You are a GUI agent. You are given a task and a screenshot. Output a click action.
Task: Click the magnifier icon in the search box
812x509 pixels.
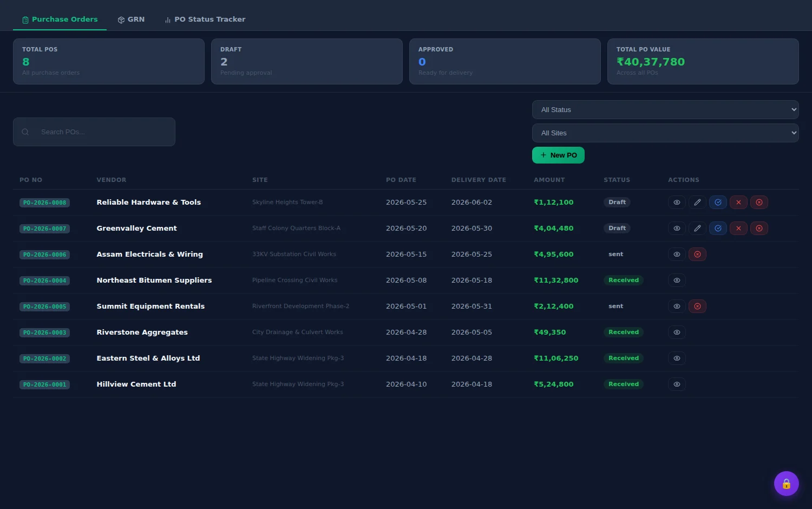pyautogui.click(x=25, y=132)
